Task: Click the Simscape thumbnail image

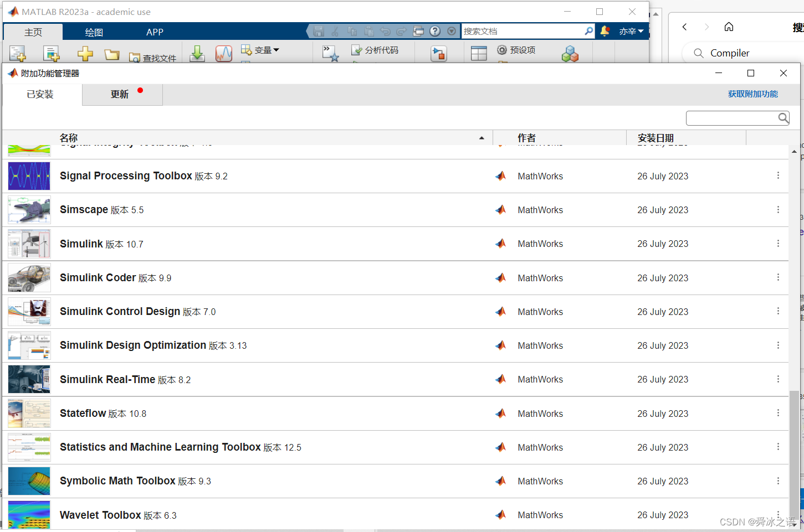Action: 29,210
